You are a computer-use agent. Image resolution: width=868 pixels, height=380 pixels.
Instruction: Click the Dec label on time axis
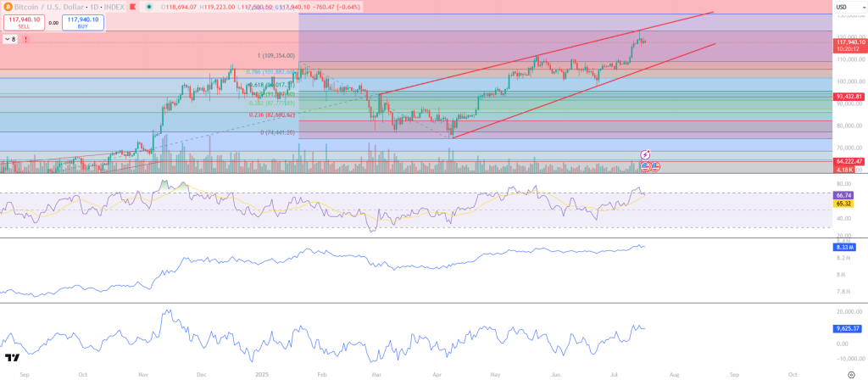tap(201, 374)
